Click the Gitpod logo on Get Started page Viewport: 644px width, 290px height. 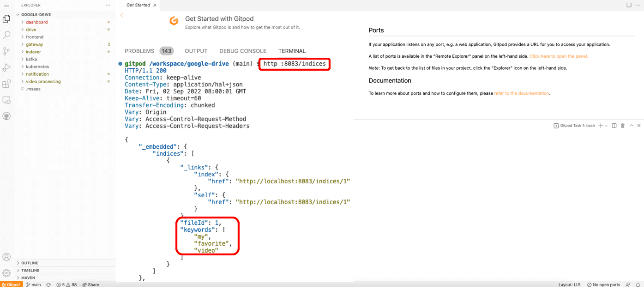(174, 21)
